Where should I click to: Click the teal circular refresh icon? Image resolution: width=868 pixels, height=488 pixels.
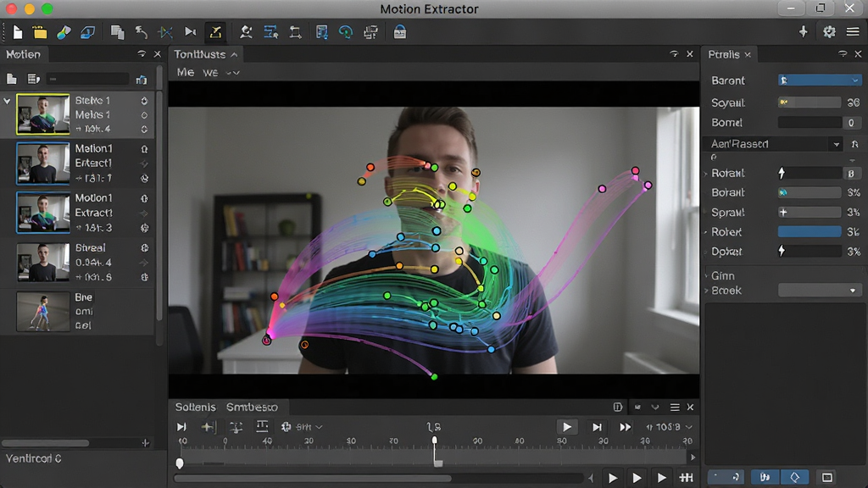point(346,33)
